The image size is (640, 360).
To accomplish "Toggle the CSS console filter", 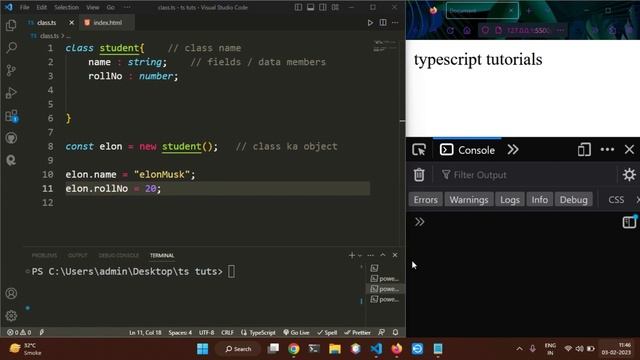I will 616,200.
